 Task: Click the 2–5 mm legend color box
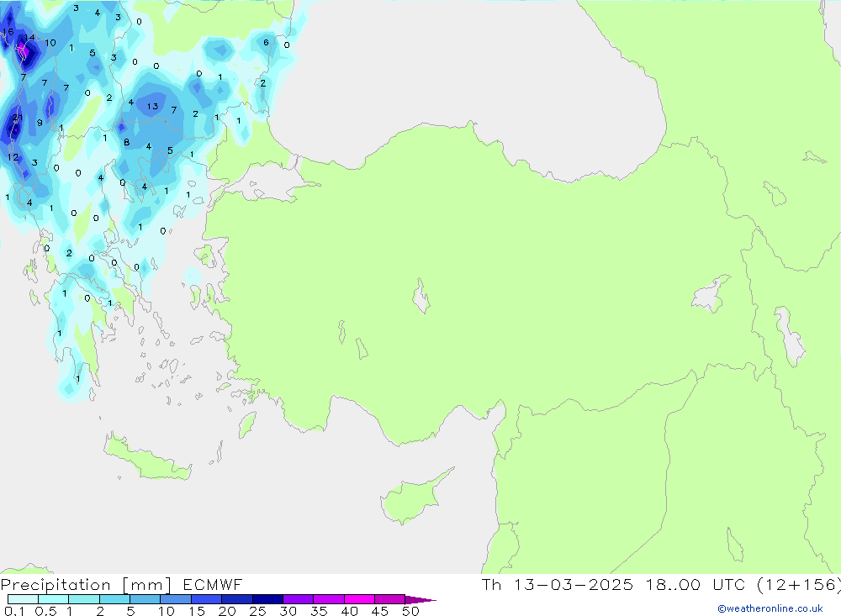pyautogui.click(x=114, y=599)
